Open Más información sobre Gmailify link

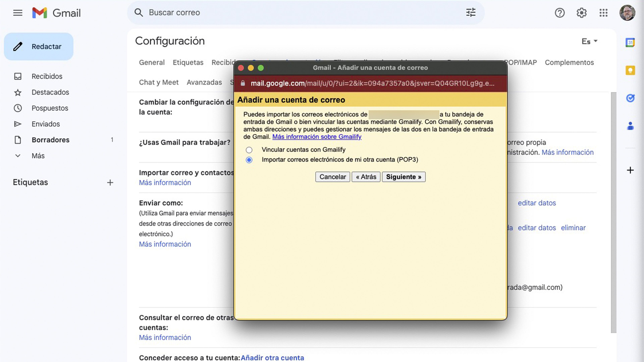317,137
